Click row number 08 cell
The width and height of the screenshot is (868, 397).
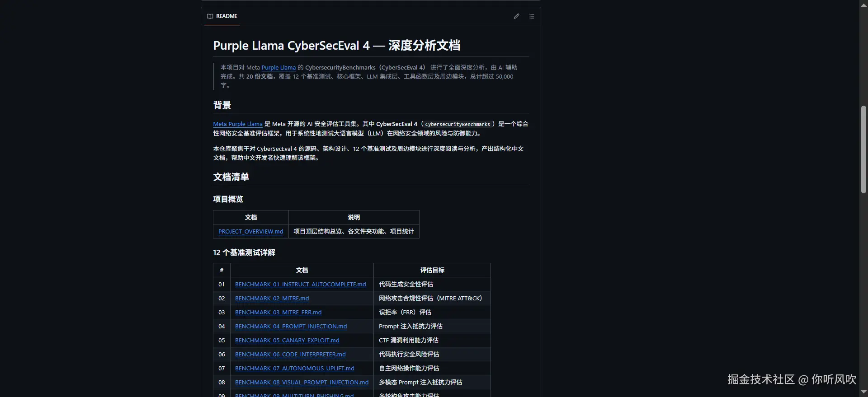pos(222,383)
